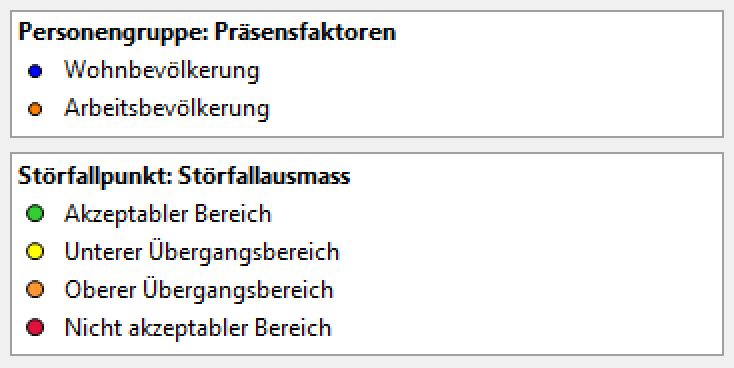
Task: Choose the Nicht akzeptabler Bereich text entry
Action: (x=198, y=327)
